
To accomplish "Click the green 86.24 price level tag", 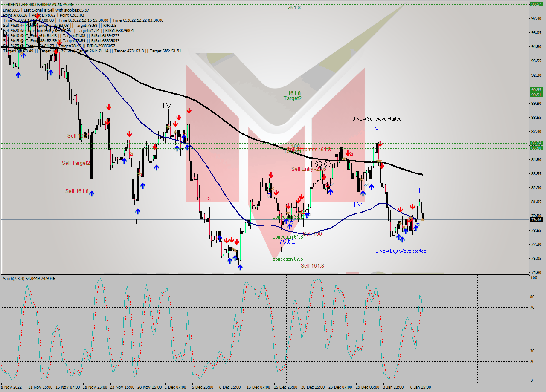I will pyautogui.click(x=536, y=143).
